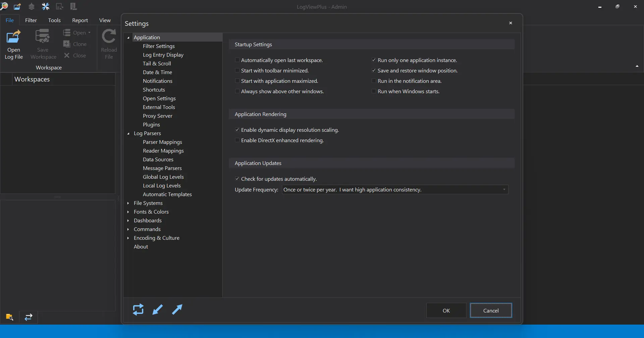Select External Tools in the settings tree
644x338 pixels.
tap(159, 107)
